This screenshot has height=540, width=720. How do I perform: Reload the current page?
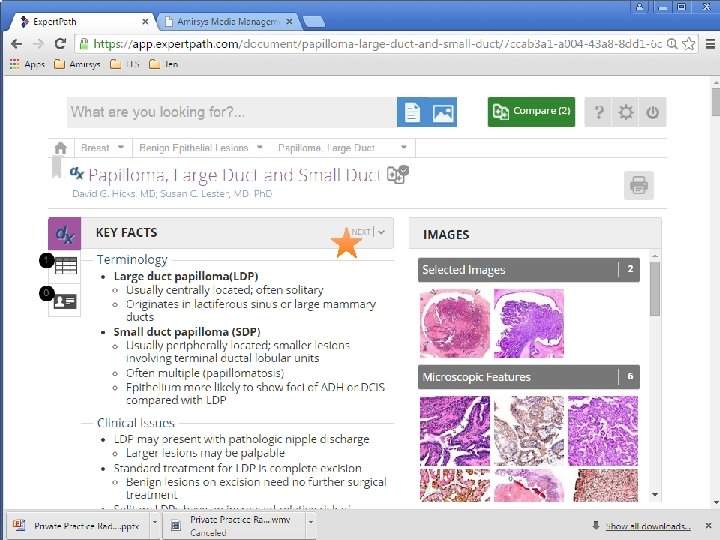60,44
